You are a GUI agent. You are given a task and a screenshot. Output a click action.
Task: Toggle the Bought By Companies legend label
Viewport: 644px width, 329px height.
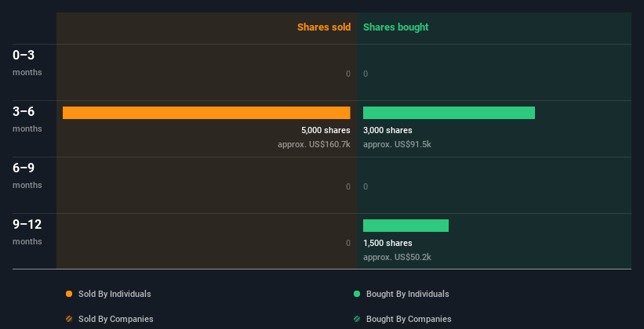tap(409, 319)
